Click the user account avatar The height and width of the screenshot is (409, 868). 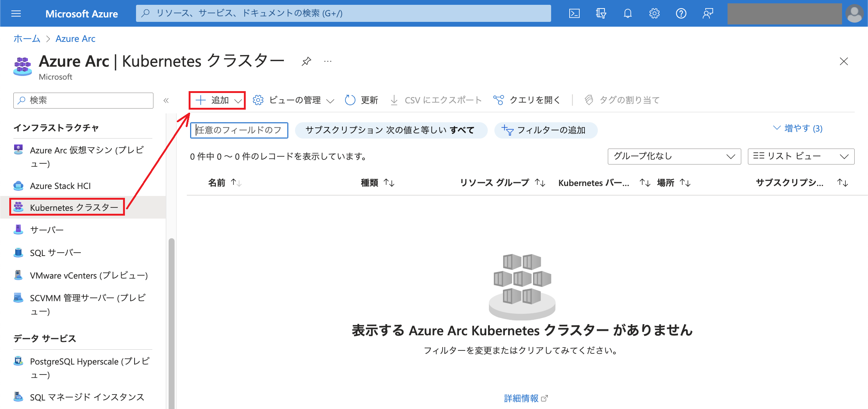854,14
